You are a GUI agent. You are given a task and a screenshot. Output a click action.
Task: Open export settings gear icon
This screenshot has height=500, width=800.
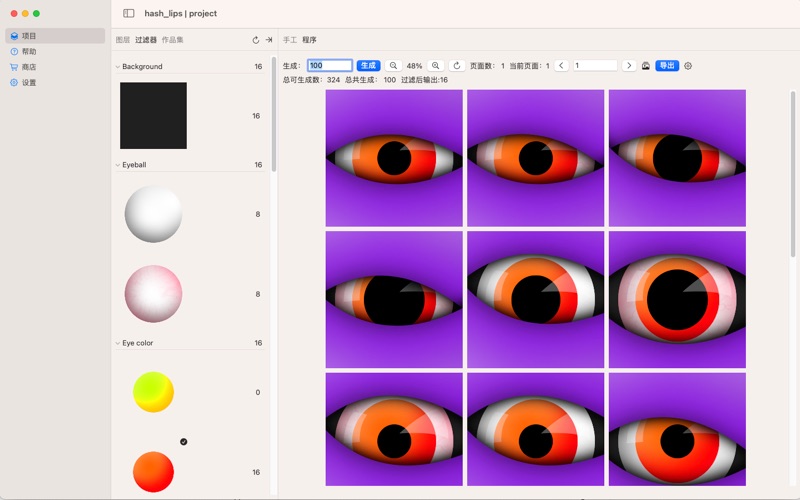688,66
